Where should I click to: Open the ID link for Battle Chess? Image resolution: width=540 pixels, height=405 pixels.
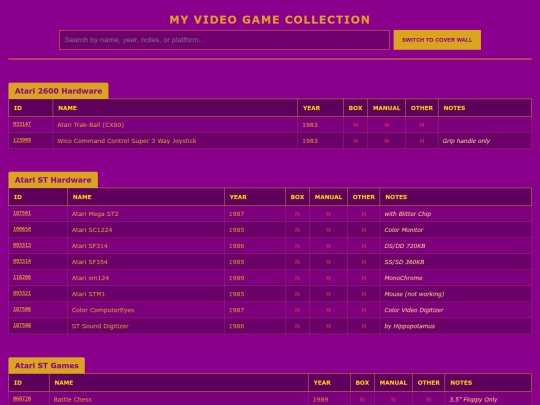[x=22, y=399]
